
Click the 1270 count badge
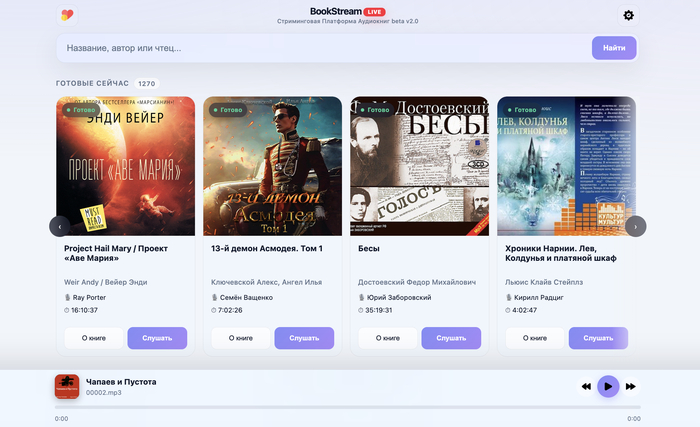[146, 84]
